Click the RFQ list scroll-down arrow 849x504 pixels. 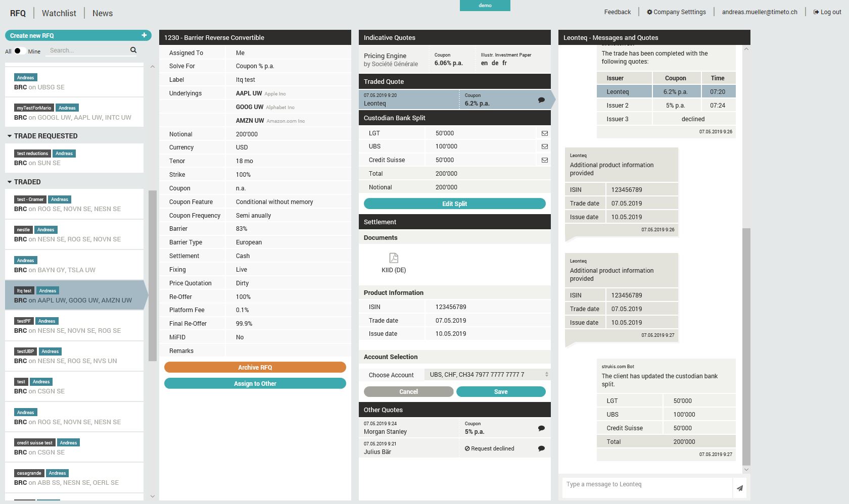[153, 496]
